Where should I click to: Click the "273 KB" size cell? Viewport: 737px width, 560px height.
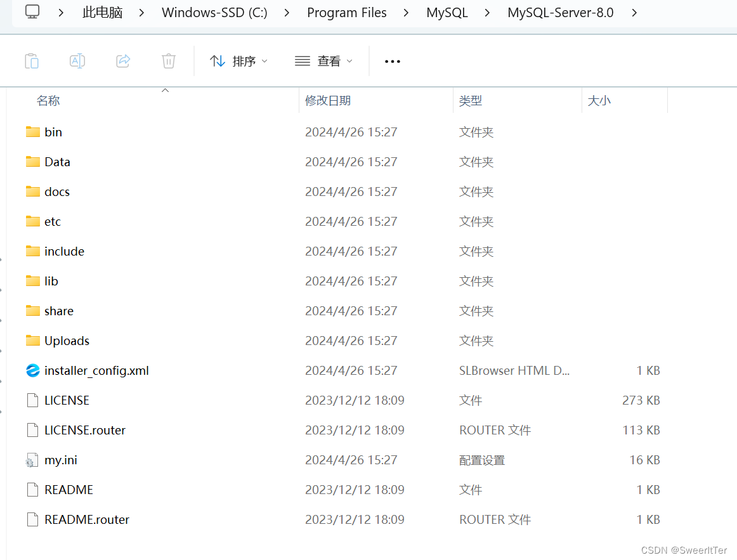coord(641,400)
